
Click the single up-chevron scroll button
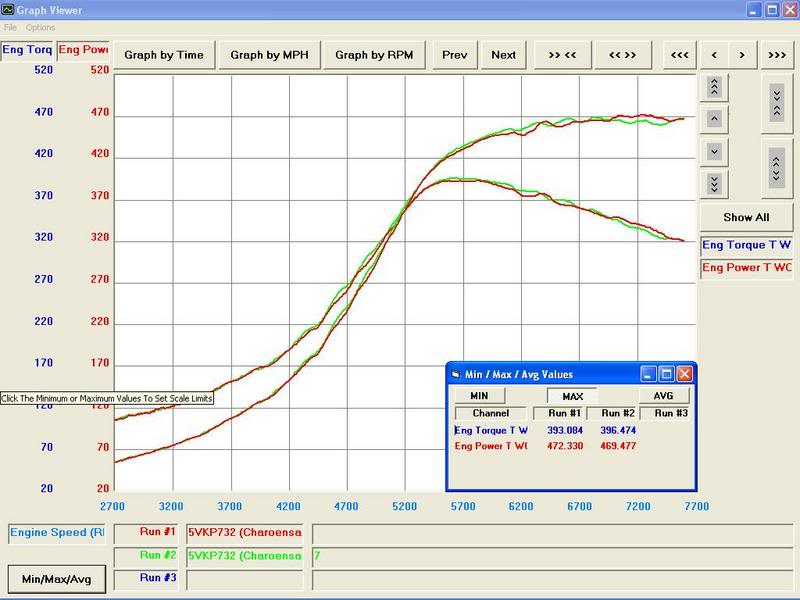714,119
